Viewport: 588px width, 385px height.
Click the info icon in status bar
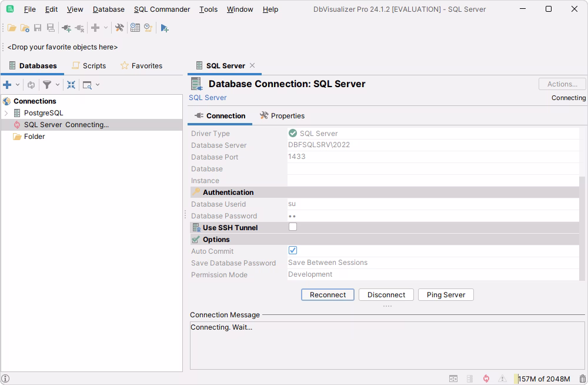5,379
